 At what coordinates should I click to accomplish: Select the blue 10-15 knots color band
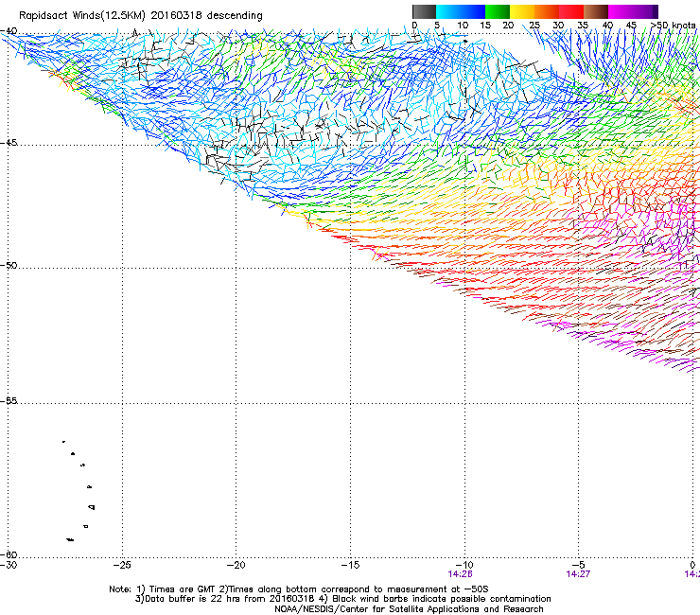tap(473, 11)
